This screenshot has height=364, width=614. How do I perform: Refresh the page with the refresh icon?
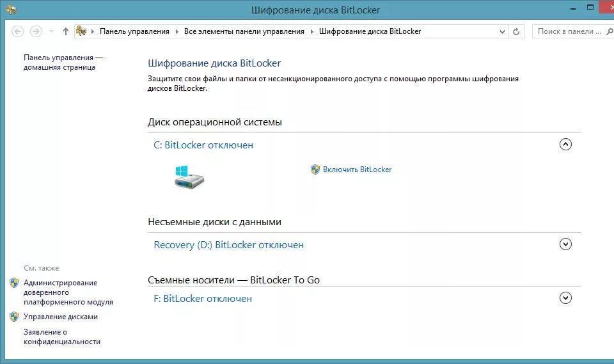click(x=516, y=31)
